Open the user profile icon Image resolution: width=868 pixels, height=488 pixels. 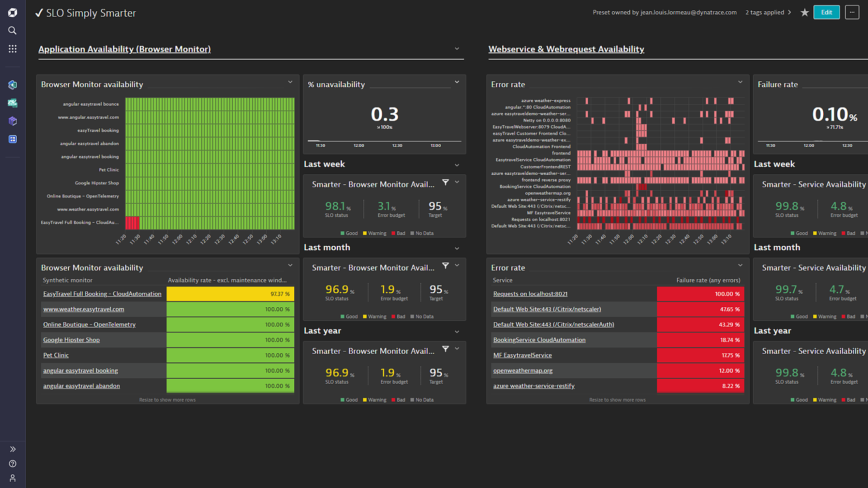13,478
